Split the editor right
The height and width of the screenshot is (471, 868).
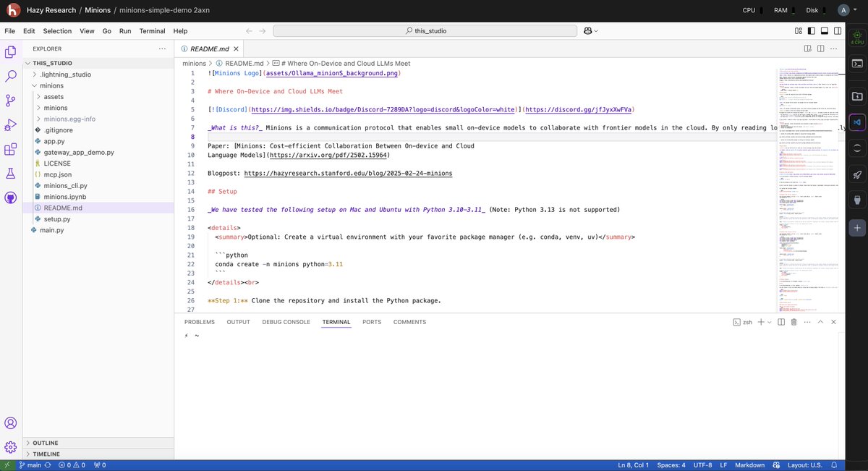[x=822, y=48]
